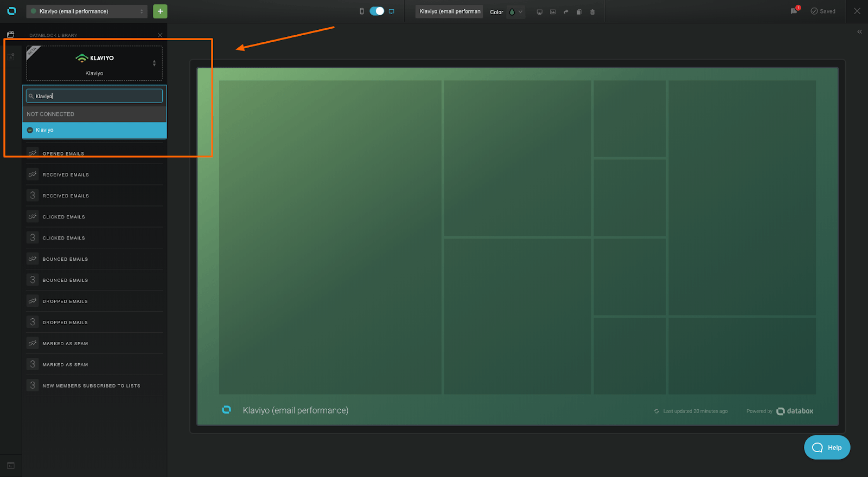Select the Dropped Emails line chart datablock

tap(94, 301)
